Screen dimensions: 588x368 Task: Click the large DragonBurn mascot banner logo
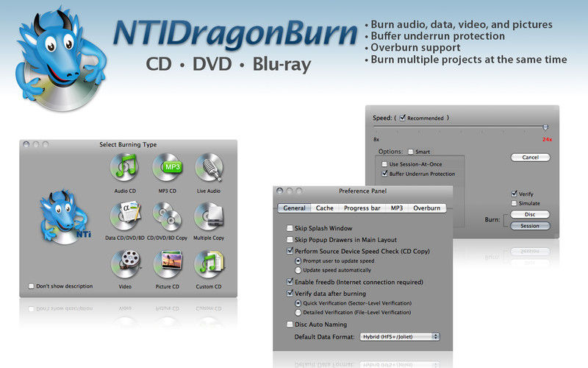[x=60, y=58]
